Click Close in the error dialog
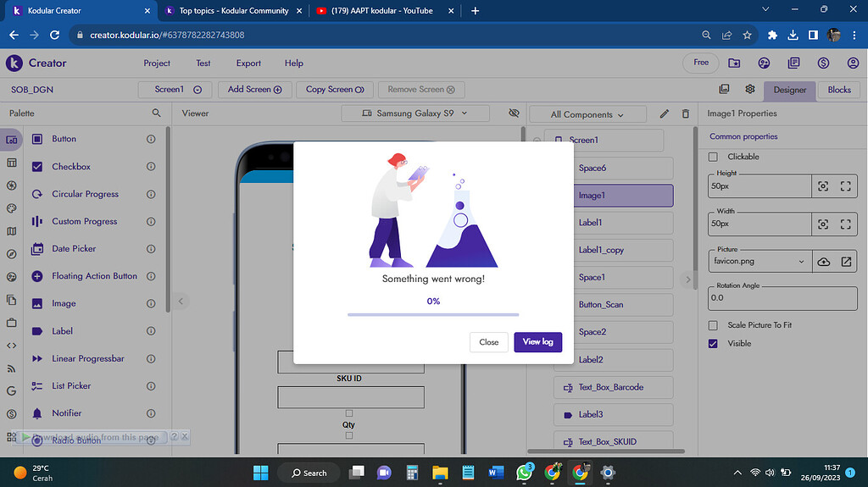The width and height of the screenshot is (868, 487). point(488,342)
